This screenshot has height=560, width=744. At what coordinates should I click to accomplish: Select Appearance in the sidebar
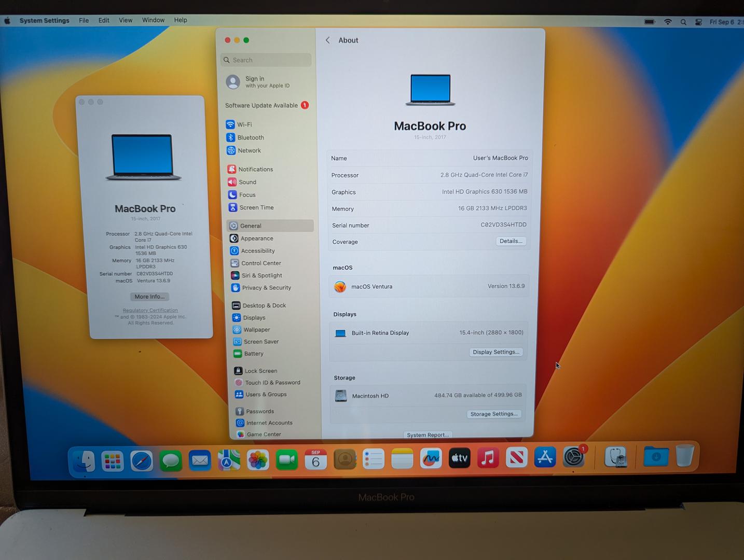(251, 239)
